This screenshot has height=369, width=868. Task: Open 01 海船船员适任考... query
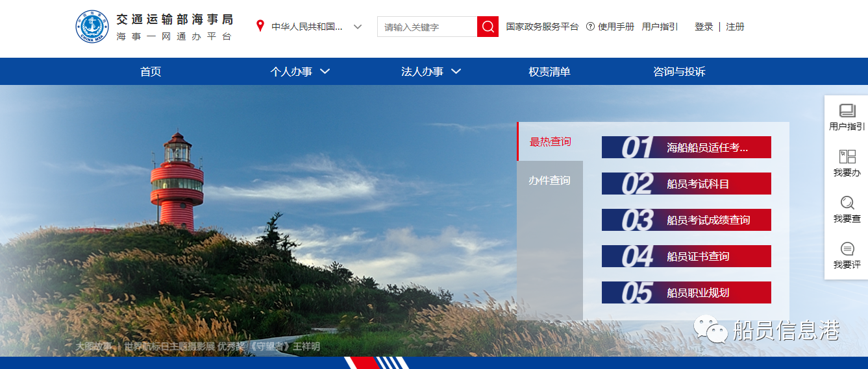point(686,147)
